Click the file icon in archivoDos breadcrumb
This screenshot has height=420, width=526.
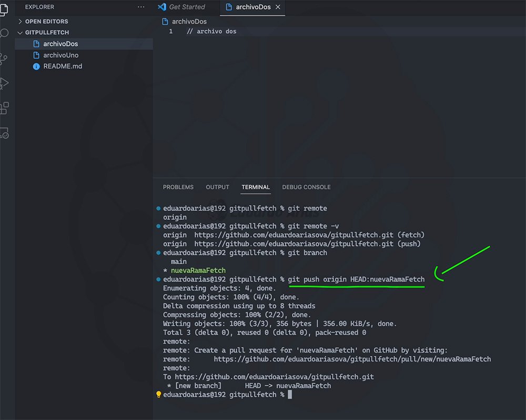(x=165, y=22)
